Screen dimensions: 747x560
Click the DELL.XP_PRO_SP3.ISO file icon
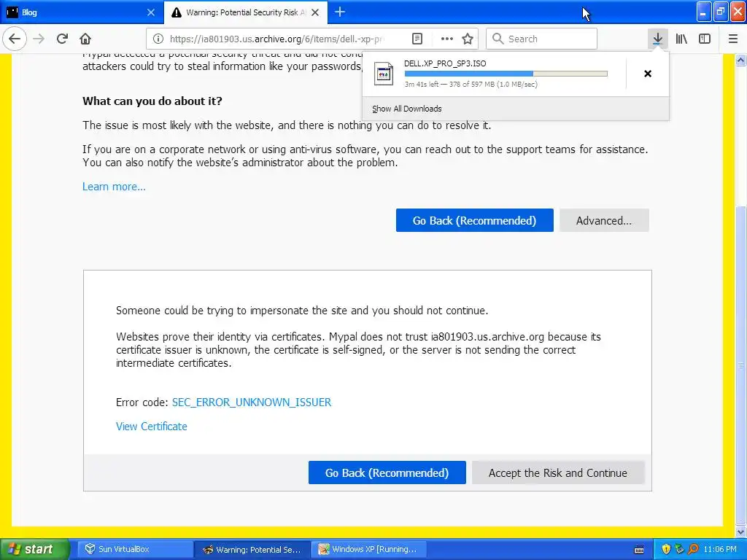tap(384, 74)
